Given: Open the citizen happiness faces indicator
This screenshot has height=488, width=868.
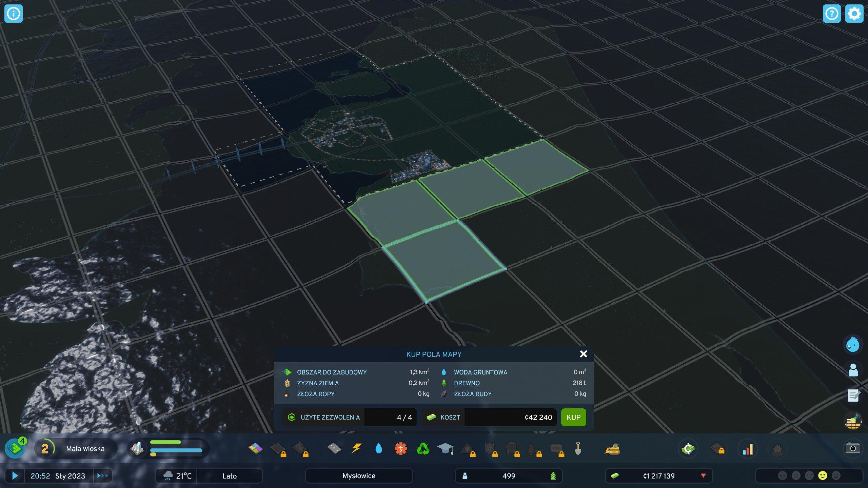Looking at the screenshot, I should (809, 476).
